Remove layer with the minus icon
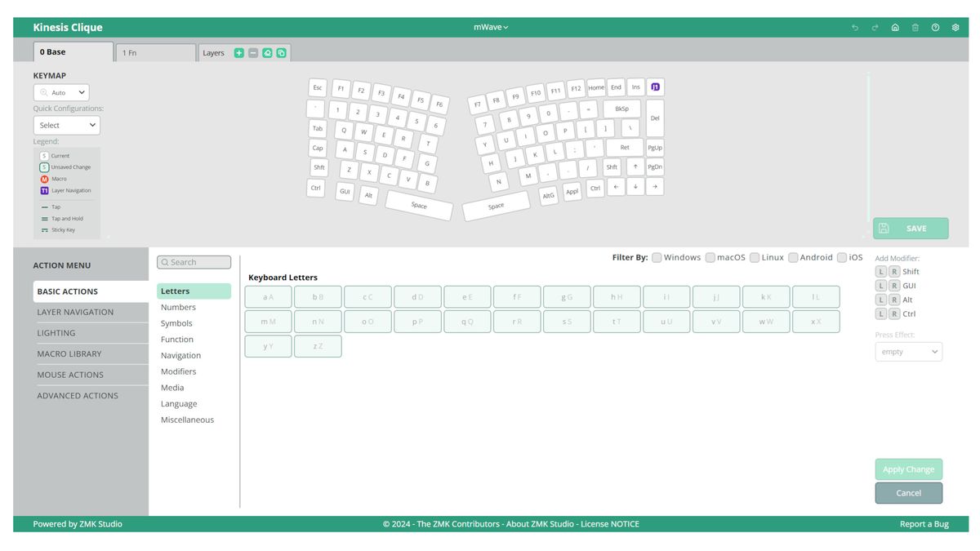 click(x=253, y=53)
